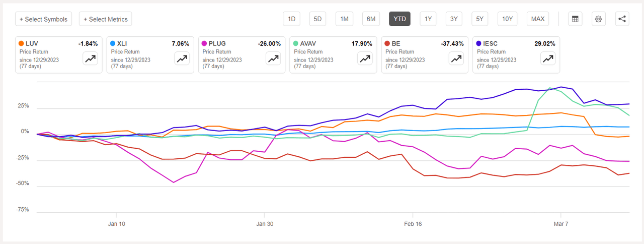This screenshot has height=244, width=644.
Task: Click the Mar 7 date axis label
Action: click(x=561, y=223)
